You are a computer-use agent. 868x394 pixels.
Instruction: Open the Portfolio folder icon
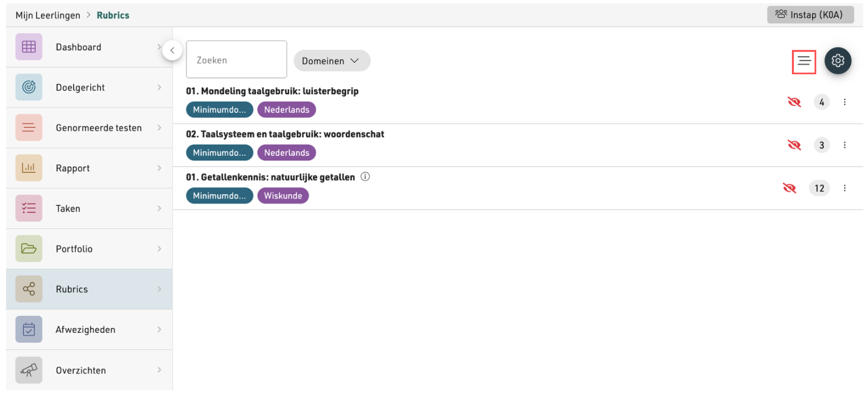click(28, 249)
